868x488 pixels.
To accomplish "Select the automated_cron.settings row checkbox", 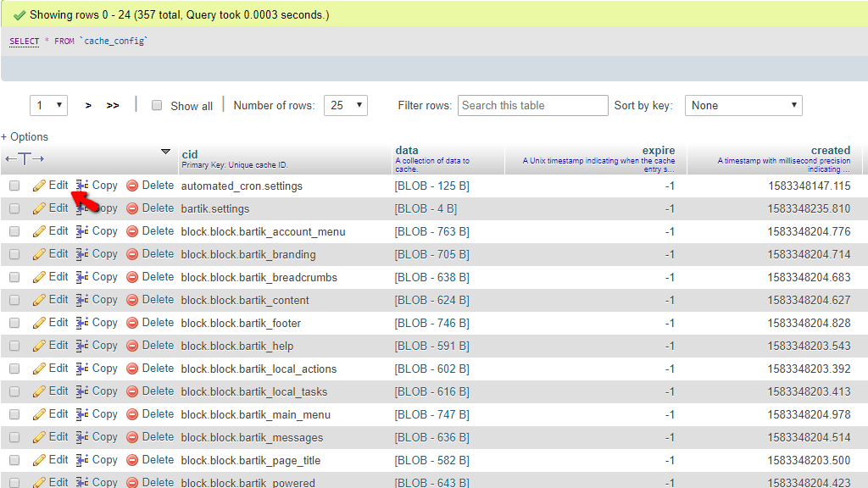I will tap(14, 186).
